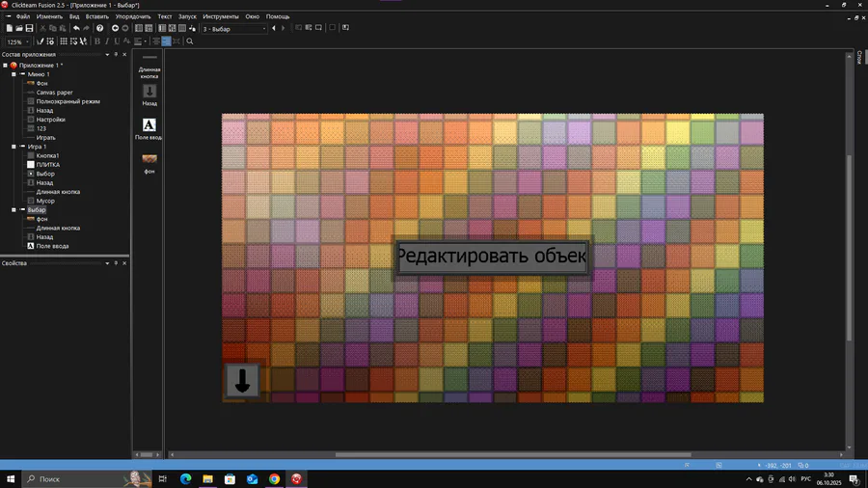Viewport: 868px width, 488px height.
Task: Collapse the 'Игра 1' tree node
Action: click(x=14, y=147)
